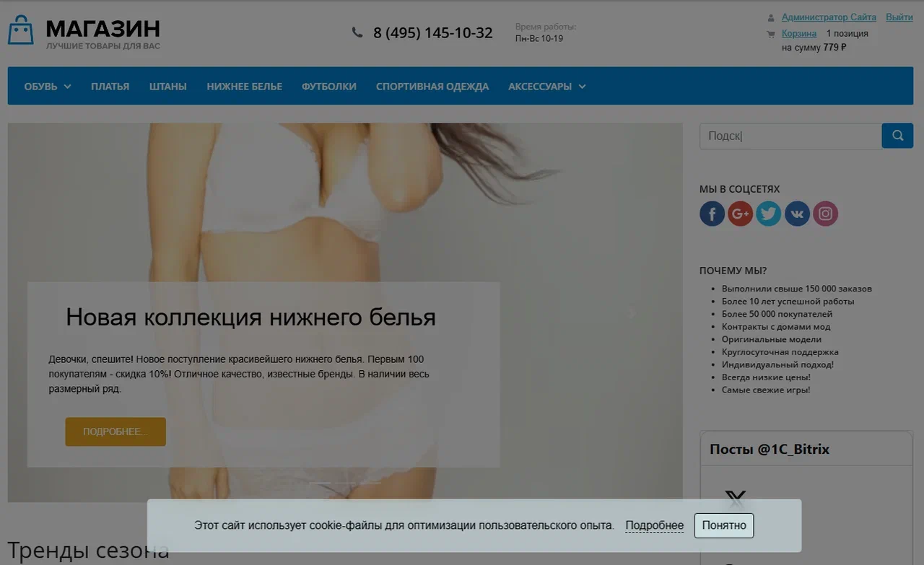Click the phone handset icon
This screenshot has height=565, width=924.
point(357,32)
